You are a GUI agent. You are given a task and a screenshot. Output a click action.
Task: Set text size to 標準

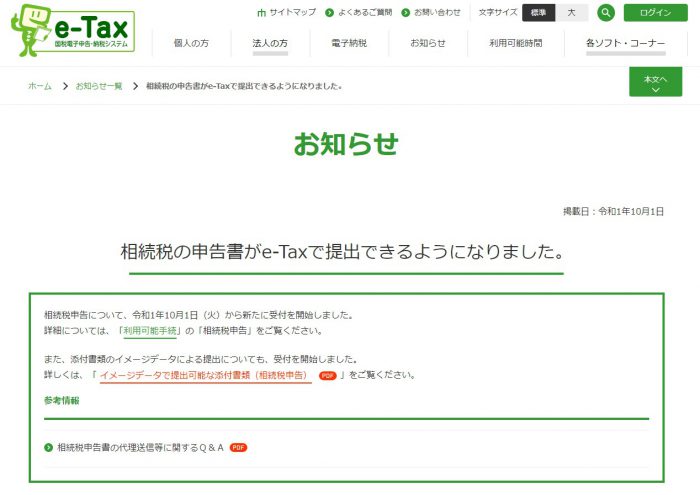tap(538, 13)
